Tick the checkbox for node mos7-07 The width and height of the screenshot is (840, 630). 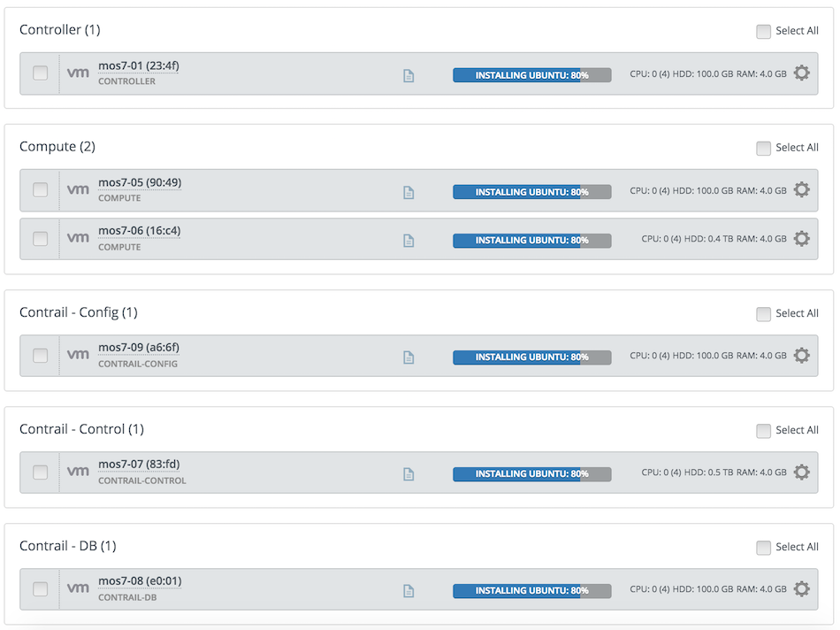pyautogui.click(x=40, y=472)
